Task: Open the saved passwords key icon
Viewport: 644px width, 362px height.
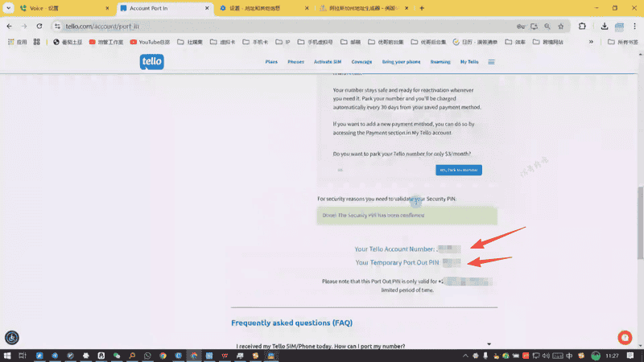Action: pyautogui.click(x=521, y=27)
